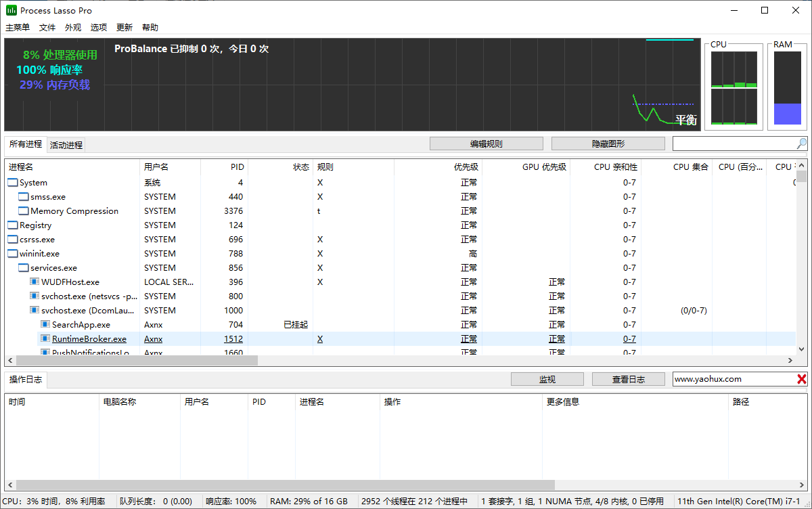Collapse the wininit.exe node
Screen dimensions: 812x509
point(13,253)
